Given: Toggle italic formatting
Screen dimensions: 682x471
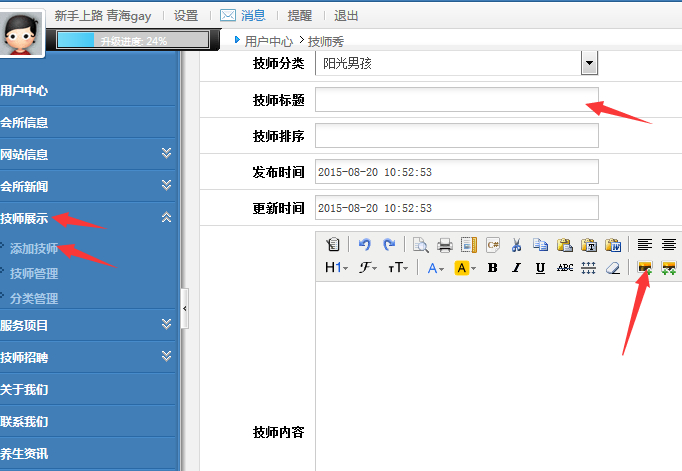Looking at the screenshot, I should 516,268.
